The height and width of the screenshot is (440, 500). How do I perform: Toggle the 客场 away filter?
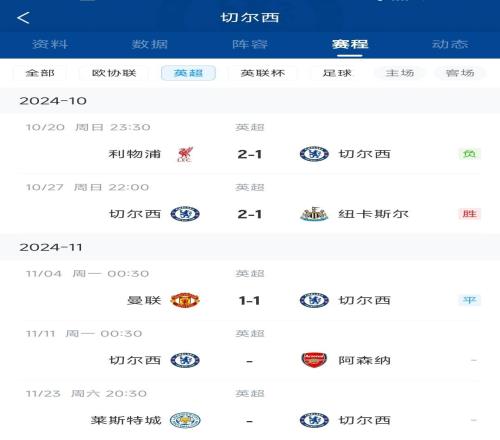pos(460,73)
